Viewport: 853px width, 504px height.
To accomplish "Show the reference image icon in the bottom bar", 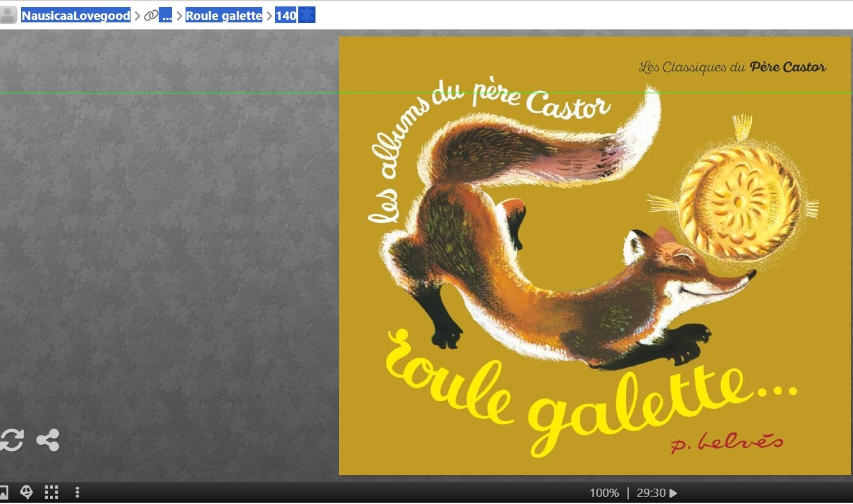I will [3, 492].
